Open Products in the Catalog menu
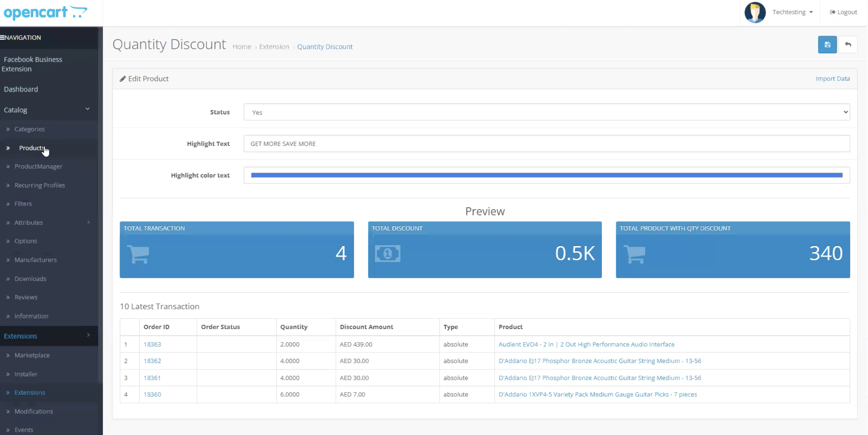This screenshot has width=868, height=435. pyautogui.click(x=31, y=148)
